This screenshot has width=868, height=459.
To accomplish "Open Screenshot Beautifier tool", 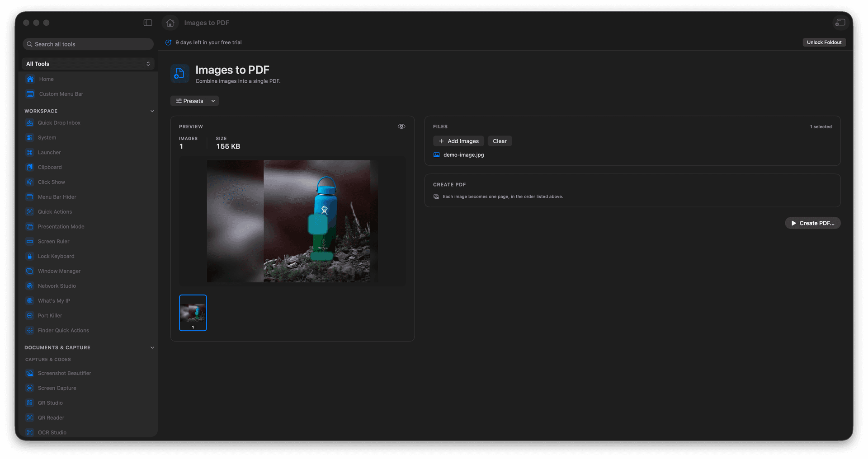I will pyautogui.click(x=88, y=373).
